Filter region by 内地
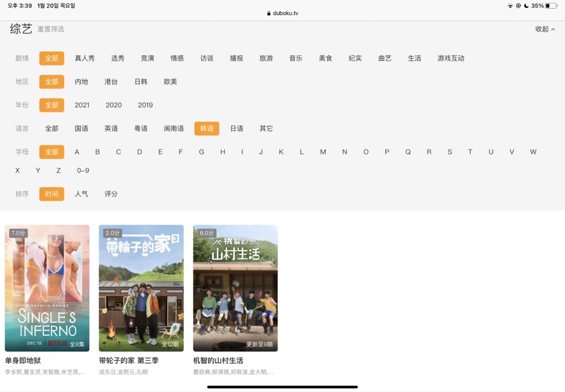Image resolution: width=565 pixels, height=392 pixels. [82, 82]
